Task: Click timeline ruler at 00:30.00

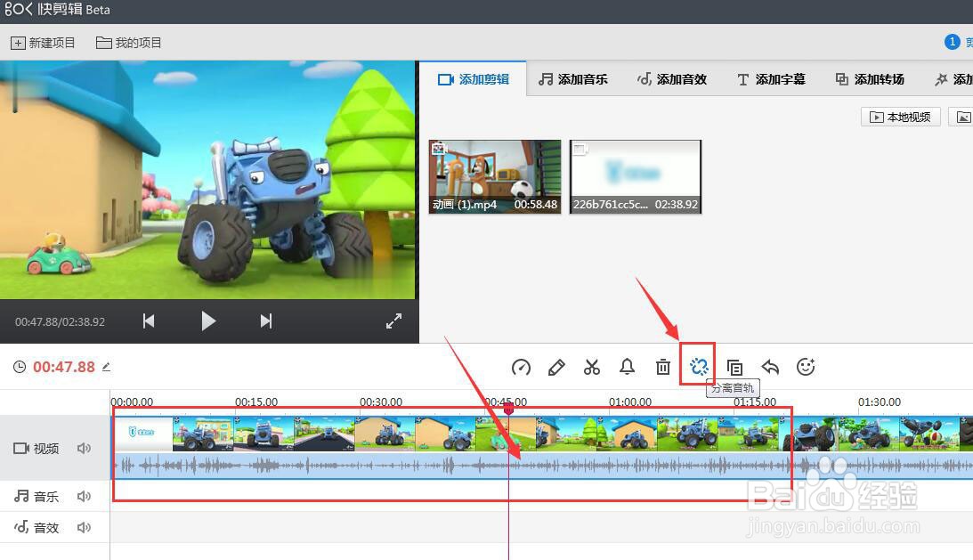Action: pyautogui.click(x=381, y=402)
